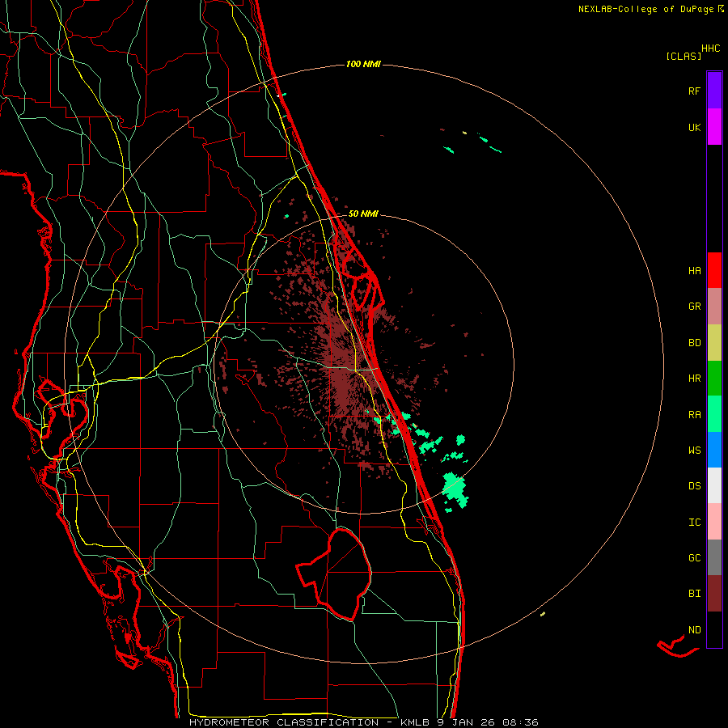Click the Lake Okeechobee red outline
Viewport: 728px width, 728px height.
(x=334, y=574)
